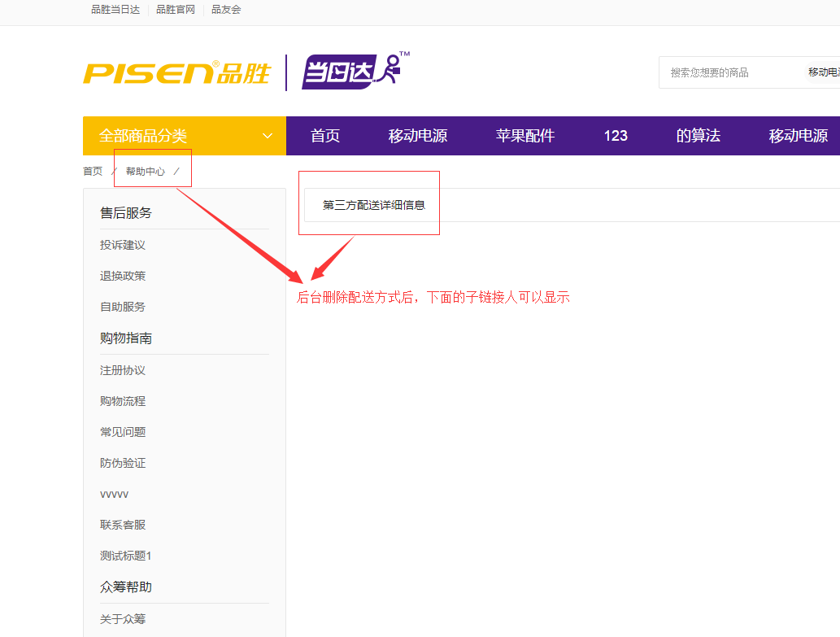
Task: Open 投诉建议 in sidebar
Action: pyautogui.click(x=123, y=245)
